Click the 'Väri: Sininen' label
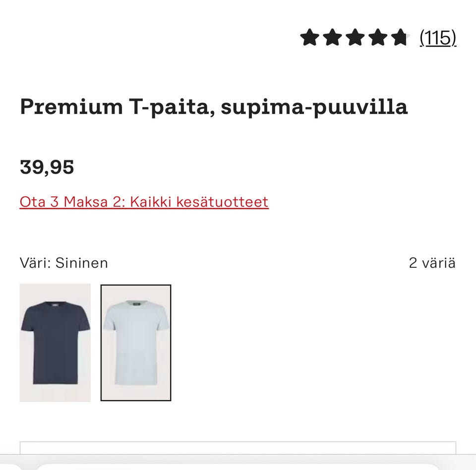The height and width of the screenshot is (470, 476). [x=64, y=263]
